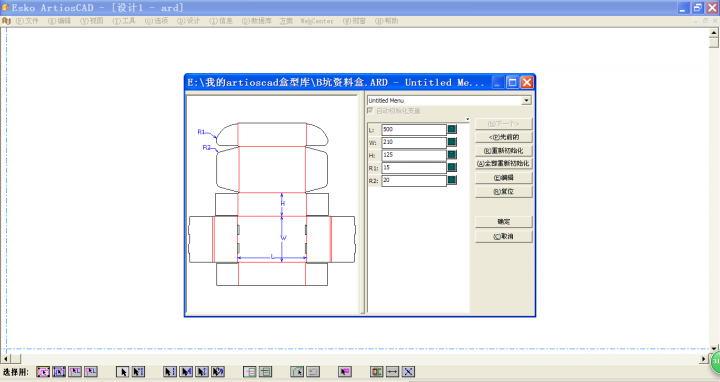Click the grayed curved undo-arrow icon

coord(313,371)
